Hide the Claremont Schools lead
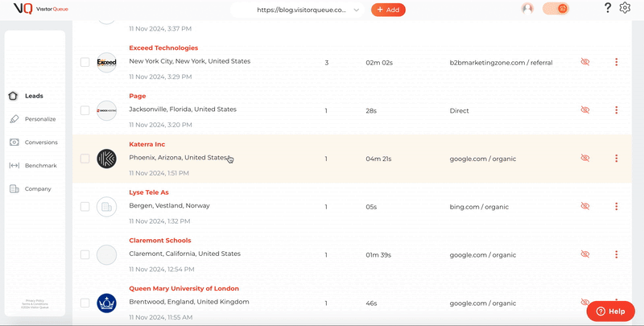Image resolution: width=644 pixels, height=326 pixels. [x=585, y=254]
